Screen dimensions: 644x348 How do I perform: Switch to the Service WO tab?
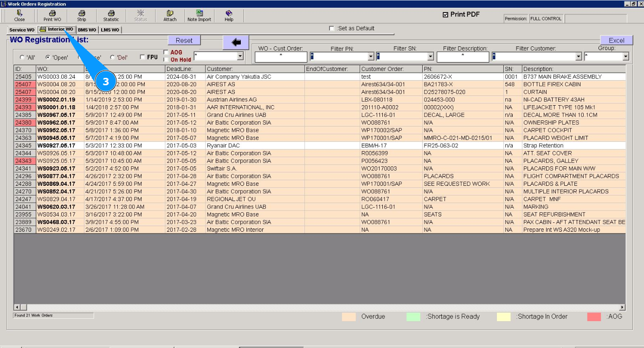coord(21,30)
